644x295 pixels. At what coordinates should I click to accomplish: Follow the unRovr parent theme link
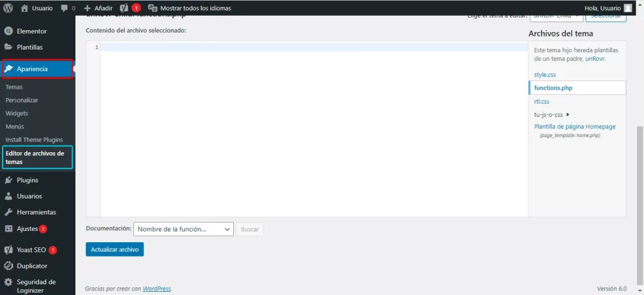(x=595, y=58)
